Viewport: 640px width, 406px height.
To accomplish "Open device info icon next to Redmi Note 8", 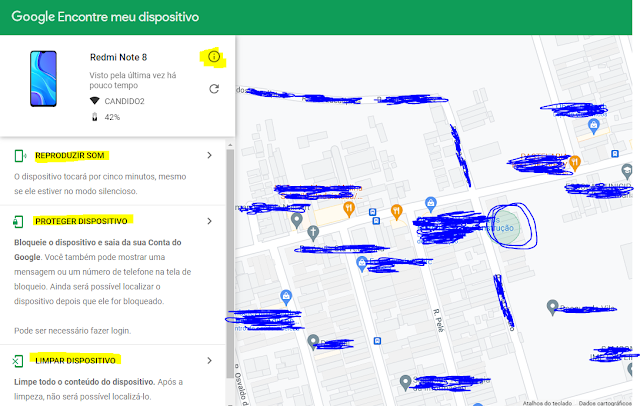I will click(214, 57).
